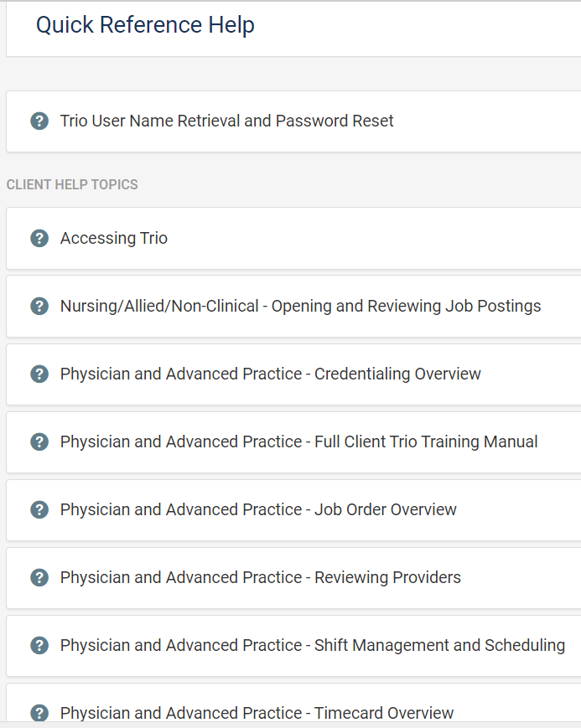Click the Quick Reference Help heading

pyautogui.click(x=145, y=25)
